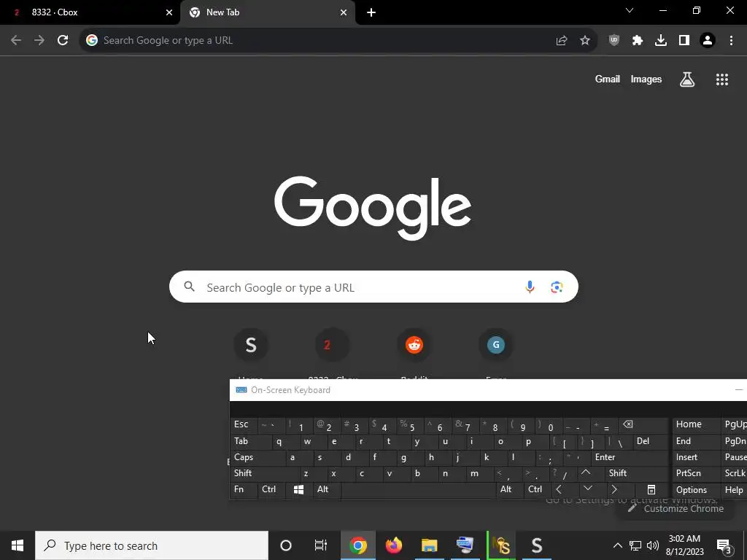Open Chrome downloads icon

661,41
